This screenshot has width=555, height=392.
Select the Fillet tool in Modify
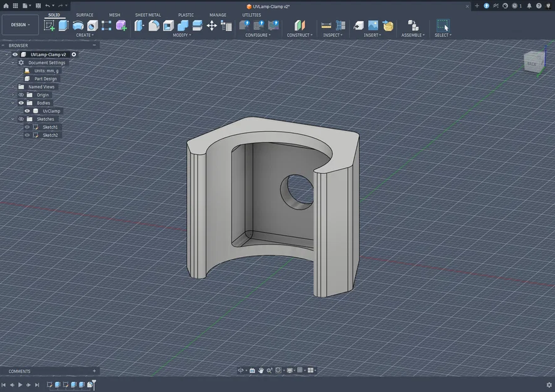[x=154, y=26]
